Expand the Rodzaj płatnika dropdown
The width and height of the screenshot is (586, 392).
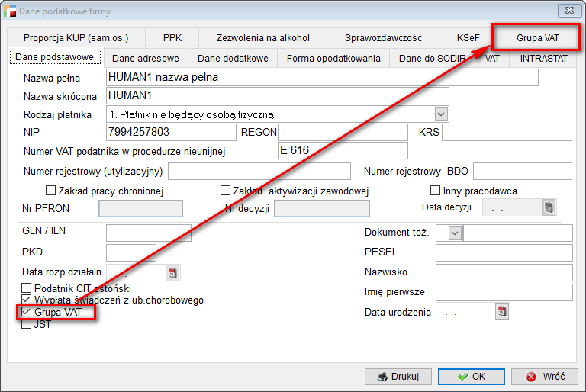coord(441,114)
